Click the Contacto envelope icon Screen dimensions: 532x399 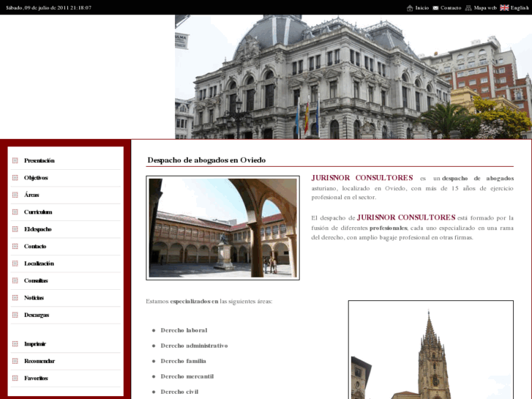click(x=435, y=8)
